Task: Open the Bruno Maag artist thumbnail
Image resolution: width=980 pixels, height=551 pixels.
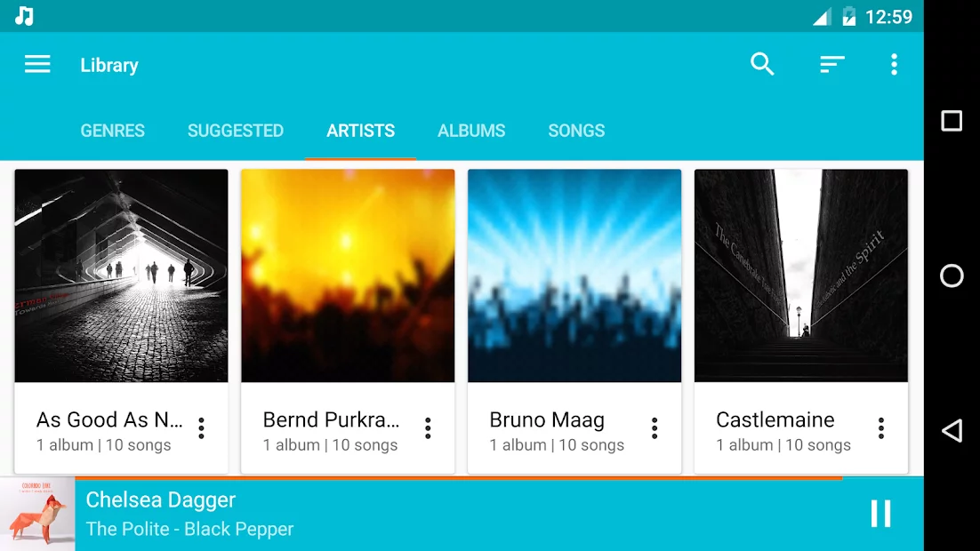Action: pos(574,275)
